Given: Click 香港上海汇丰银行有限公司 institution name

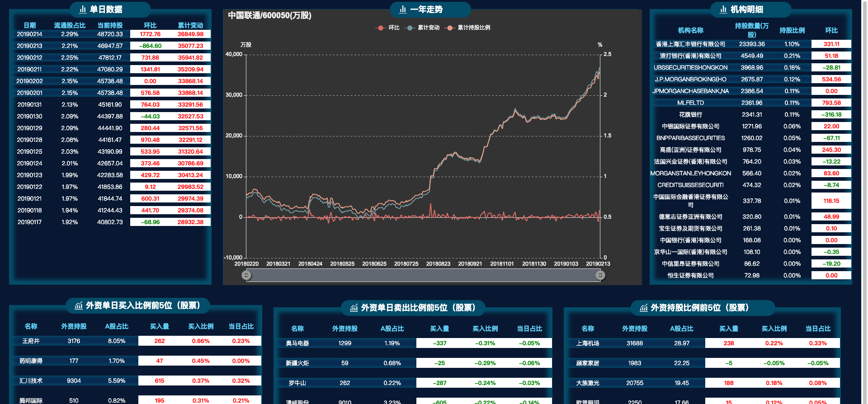Looking at the screenshot, I should tap(691, 44).
